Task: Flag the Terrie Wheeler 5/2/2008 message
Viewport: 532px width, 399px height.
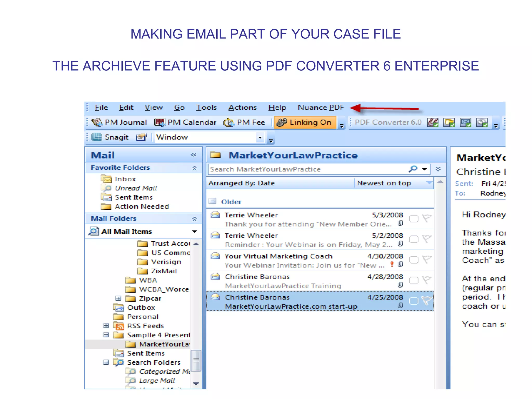Action: (x=426, y=239)
